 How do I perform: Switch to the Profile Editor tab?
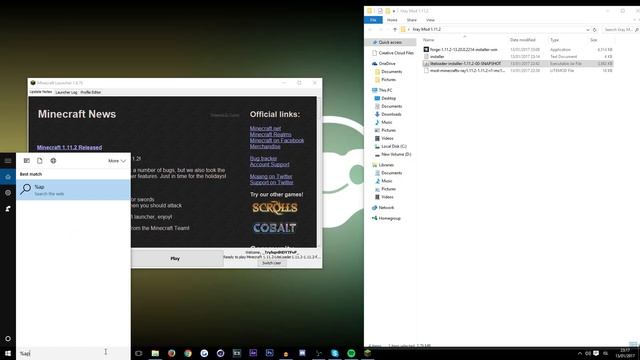[x=91, y=92]
